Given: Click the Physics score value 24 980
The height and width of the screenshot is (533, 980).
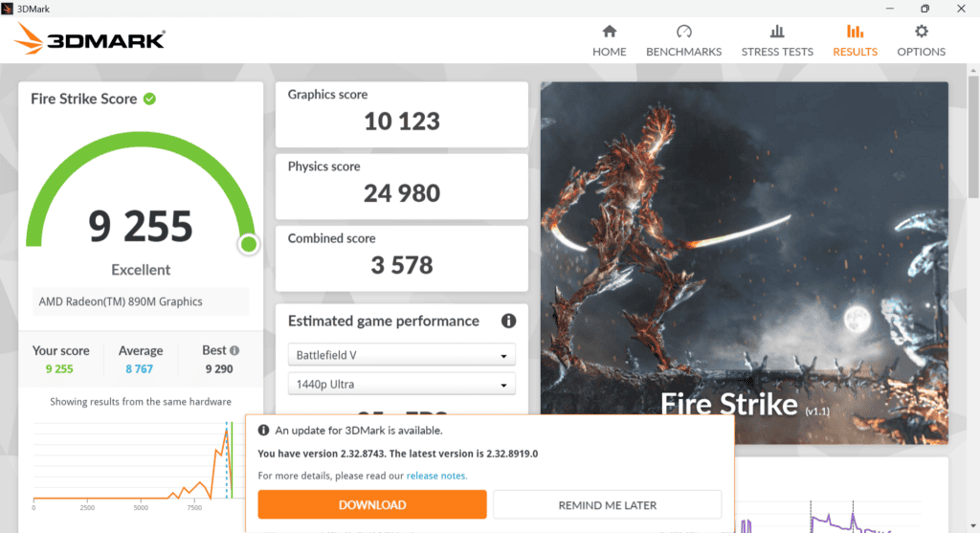Looking at the screenshot, I should point(402,193).
